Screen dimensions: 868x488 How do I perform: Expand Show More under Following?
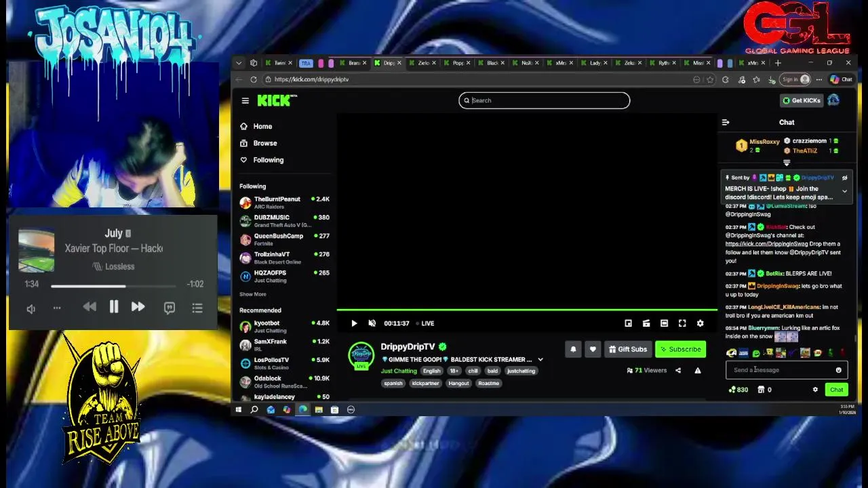click(252, 294)
